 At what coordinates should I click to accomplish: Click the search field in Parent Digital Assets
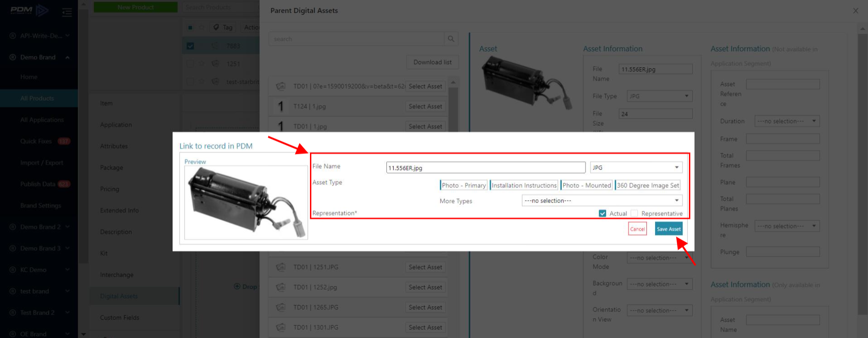(x=356, y=39)
